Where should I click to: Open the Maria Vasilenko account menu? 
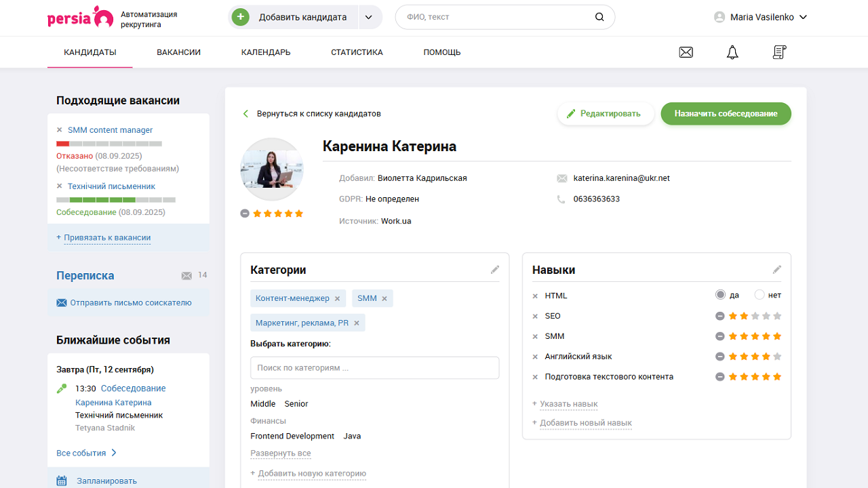tap(760, 17)
